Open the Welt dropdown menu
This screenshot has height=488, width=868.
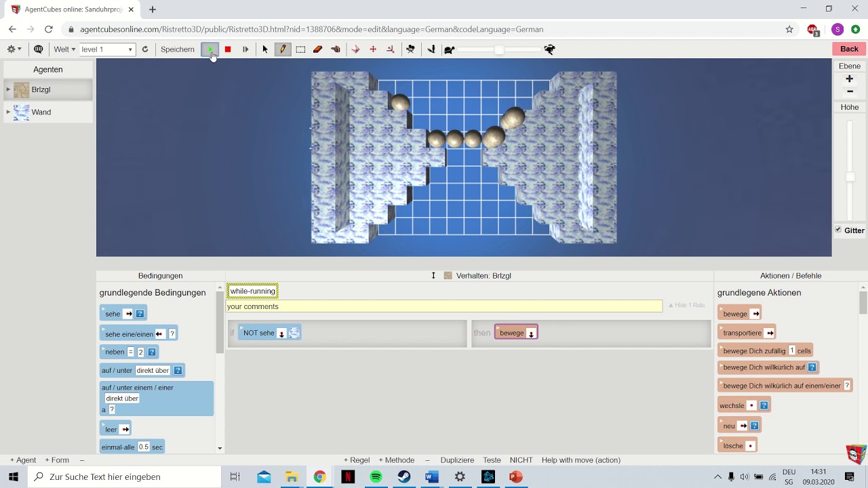pos(64,49)
